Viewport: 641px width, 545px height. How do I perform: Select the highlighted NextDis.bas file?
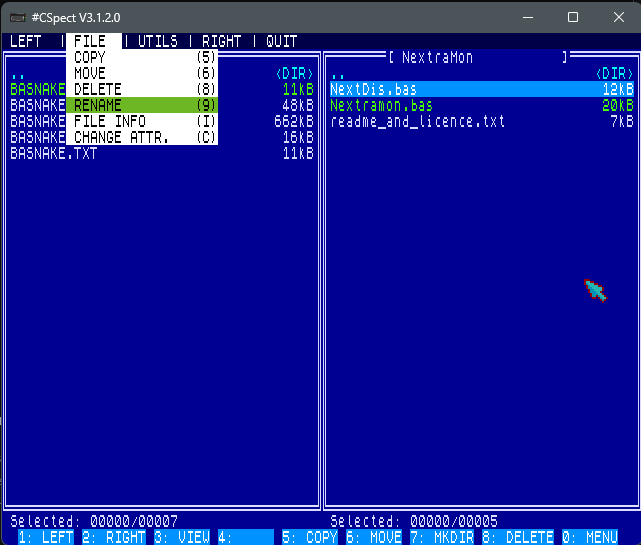[x=482, y=89]
